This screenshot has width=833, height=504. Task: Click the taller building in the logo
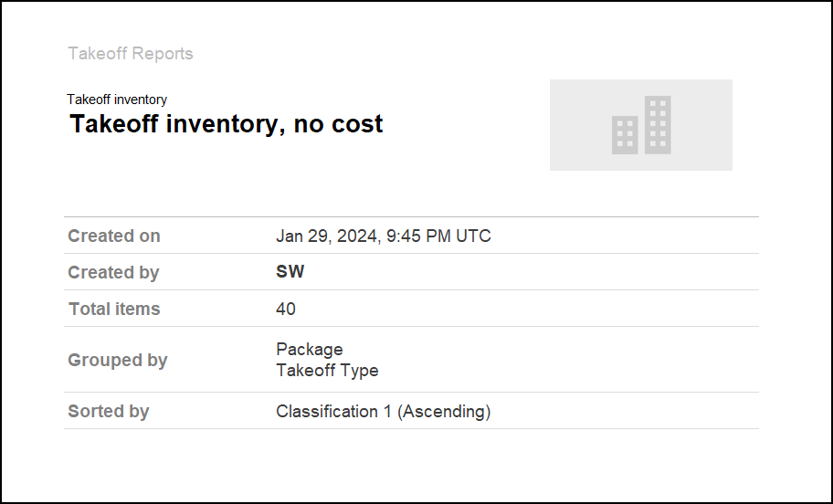point(658,124)
